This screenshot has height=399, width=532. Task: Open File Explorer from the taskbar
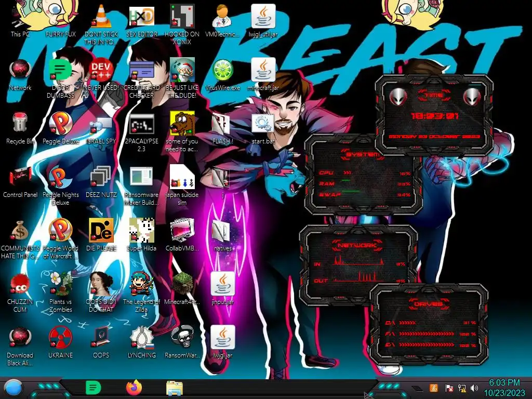pyautogui.click(x=175, y=389)
